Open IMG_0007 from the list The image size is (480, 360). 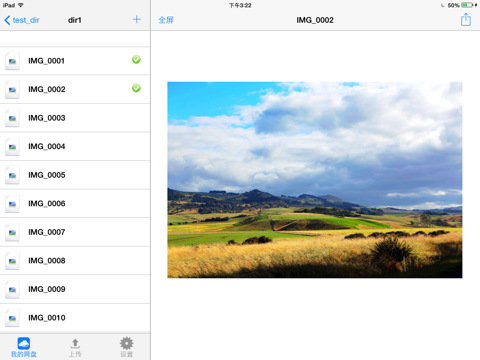coord(75,232)
